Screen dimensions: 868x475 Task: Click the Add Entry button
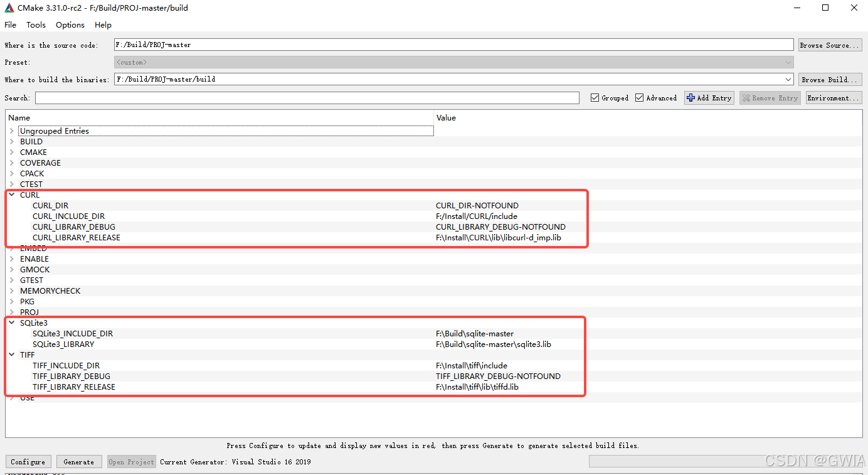(709, 98)
